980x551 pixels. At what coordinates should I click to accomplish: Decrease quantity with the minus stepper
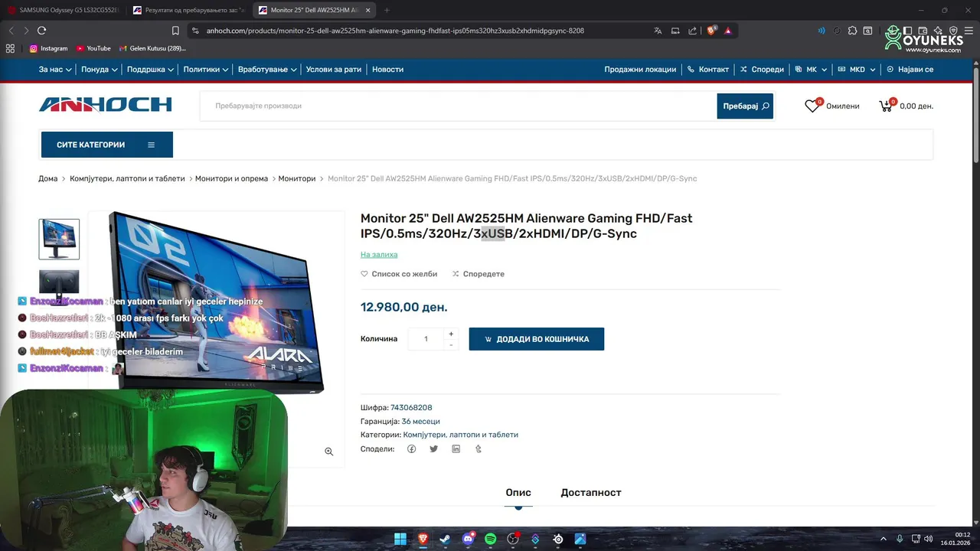click(x=451, y=345)
